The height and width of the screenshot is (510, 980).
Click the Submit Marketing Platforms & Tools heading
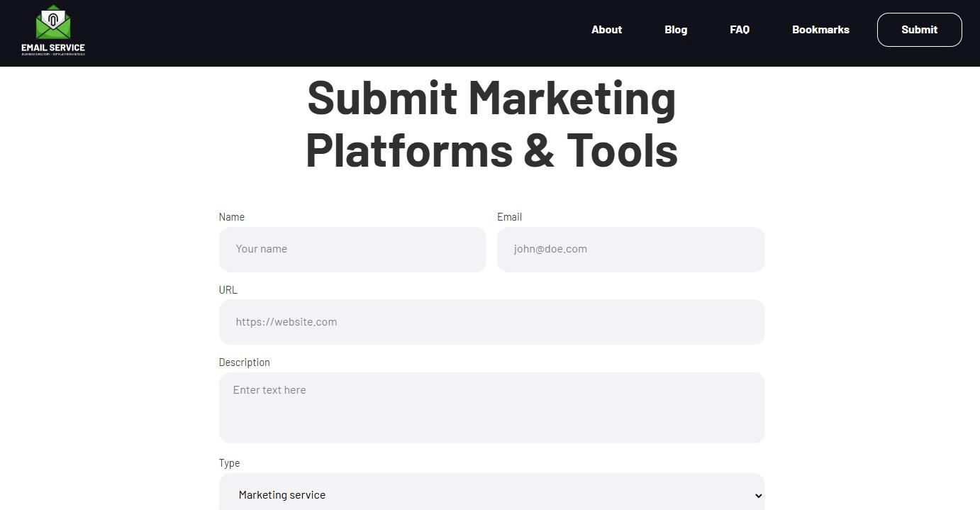pyautogui.click(x=491, y=124)
